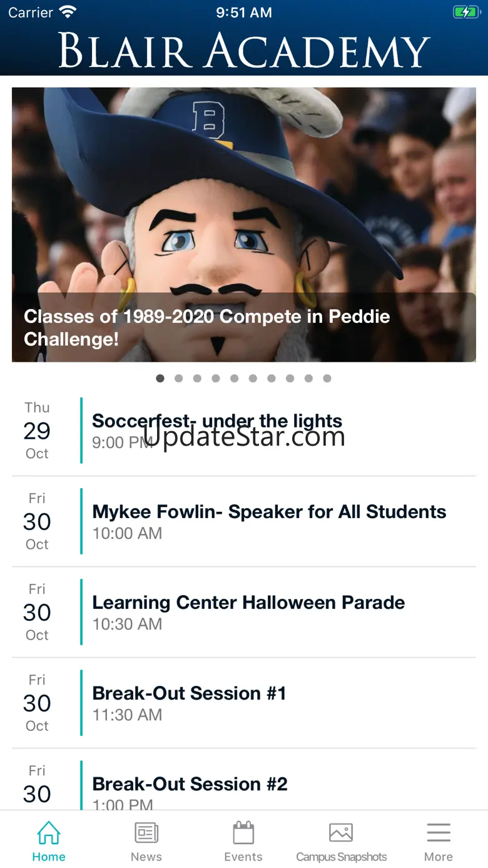488x868 pixels.
Task: Select the last carousel page dot
Action: [327, 379]
